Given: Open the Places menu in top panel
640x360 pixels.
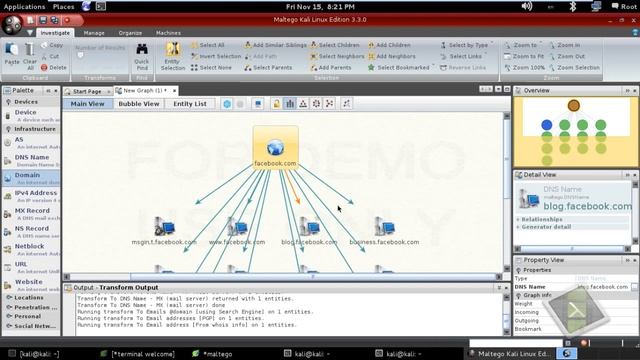Looking at the screenshot, I should click(64, 7).
